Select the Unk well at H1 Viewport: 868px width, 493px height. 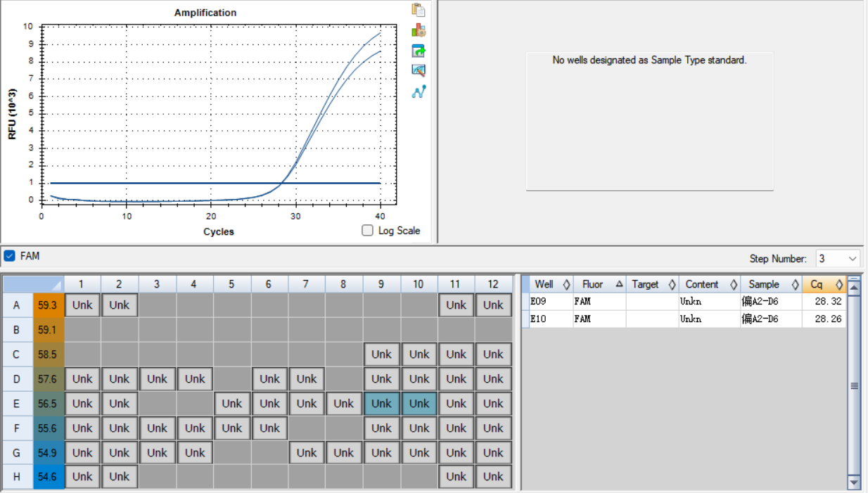tap(82, 477)
